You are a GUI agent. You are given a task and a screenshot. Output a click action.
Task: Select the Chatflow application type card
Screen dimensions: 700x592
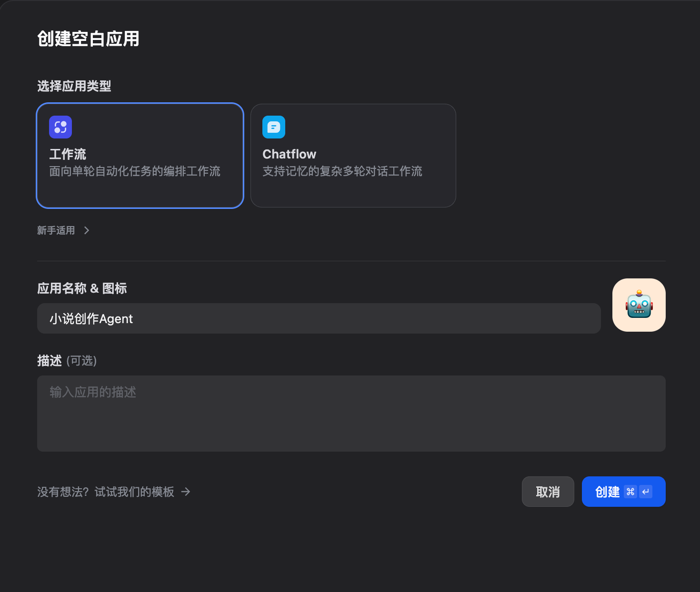point(353,156)
